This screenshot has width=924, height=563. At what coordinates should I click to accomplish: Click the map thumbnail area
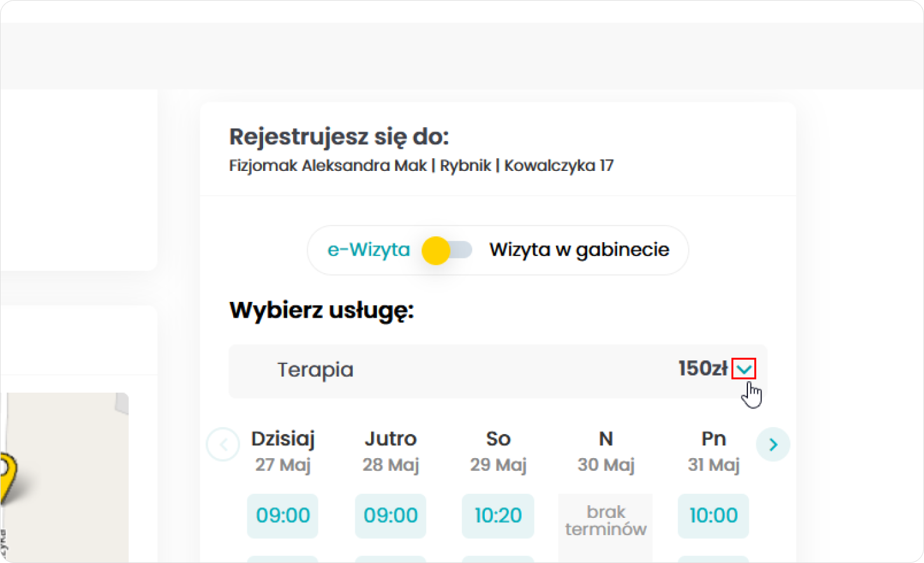(64, 478)
